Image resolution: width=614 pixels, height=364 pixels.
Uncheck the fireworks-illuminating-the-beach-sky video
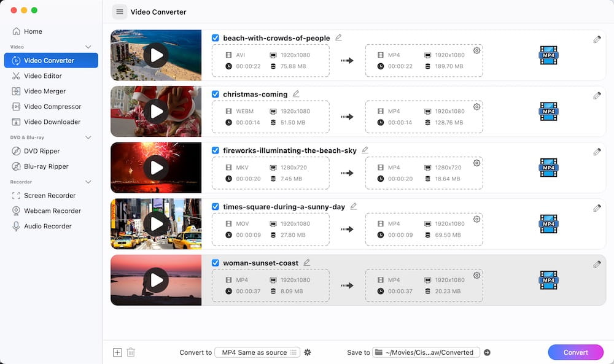tap(216, 150)
